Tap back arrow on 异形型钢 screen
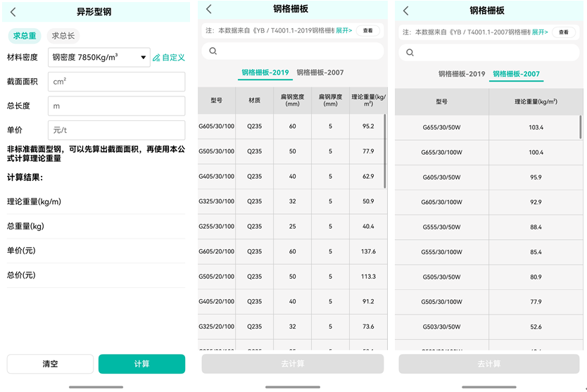Screen dimensions: 587x392 point(13,12)
